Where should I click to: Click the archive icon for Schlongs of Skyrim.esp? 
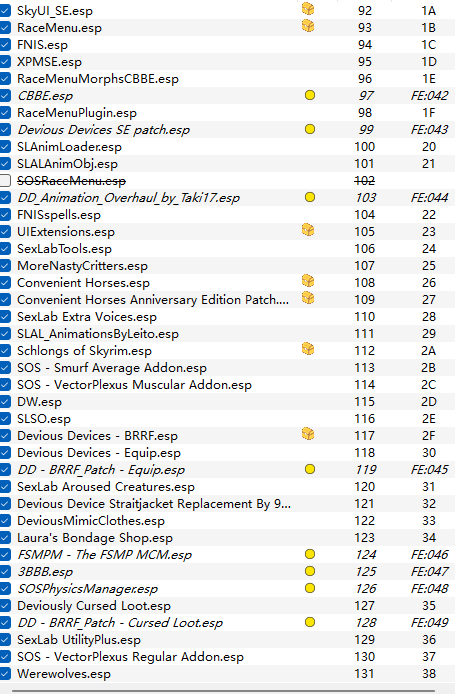pos(308,349)
